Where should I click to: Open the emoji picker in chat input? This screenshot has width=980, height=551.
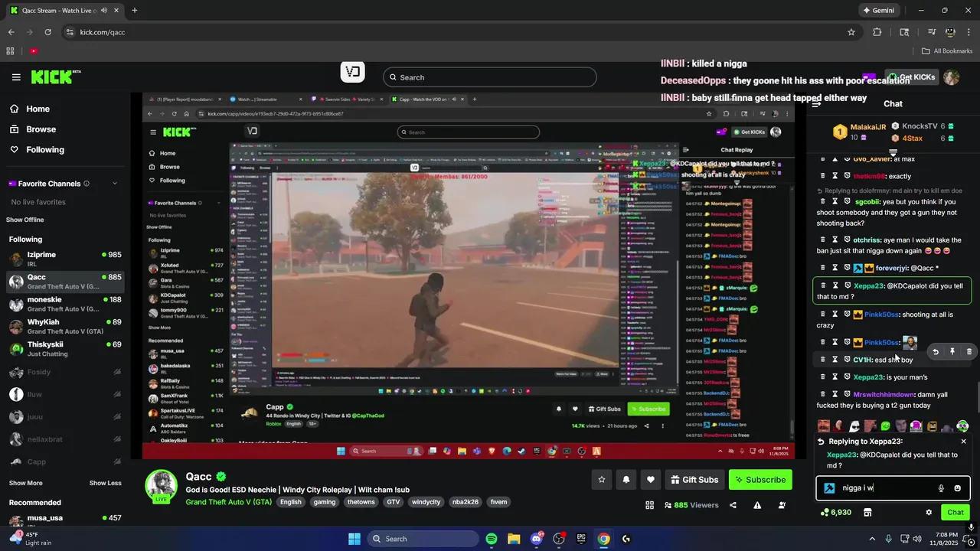957,488
